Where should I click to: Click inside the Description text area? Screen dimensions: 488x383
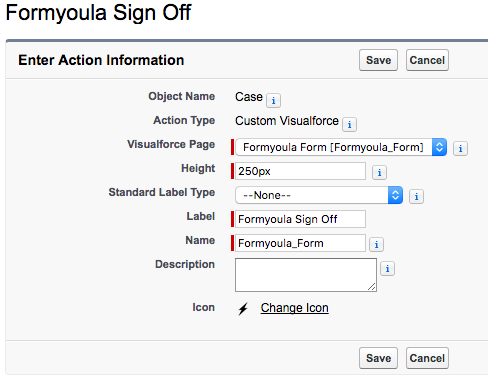tap(306, 275)
